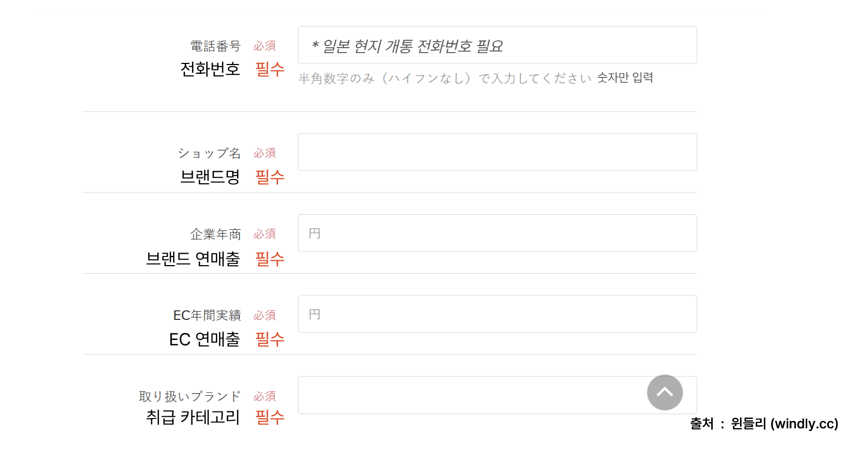Click the 必須 required tag beside 電話番号
868x450 pixels.
pyautogui.click(x=264, y=46)
